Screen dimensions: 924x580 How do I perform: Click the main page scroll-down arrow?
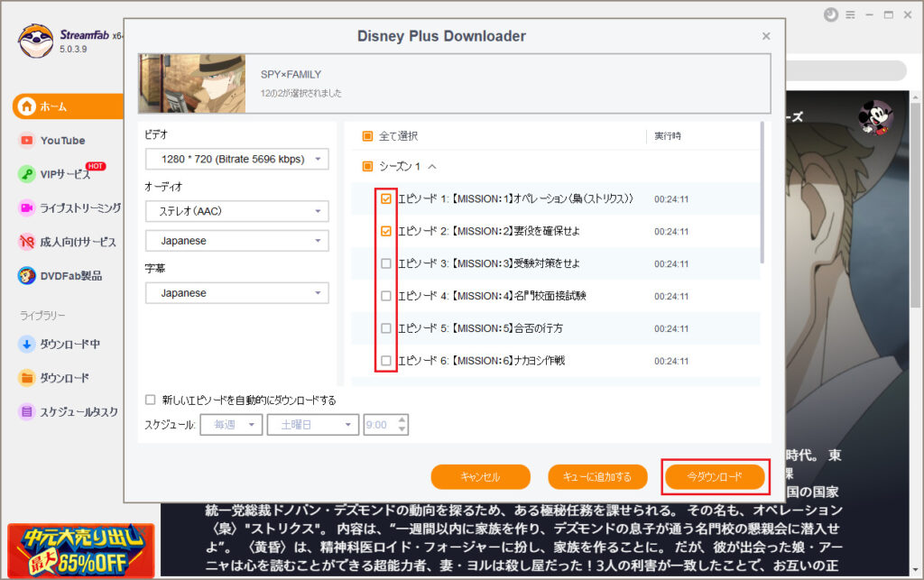(x=915, y=570)
